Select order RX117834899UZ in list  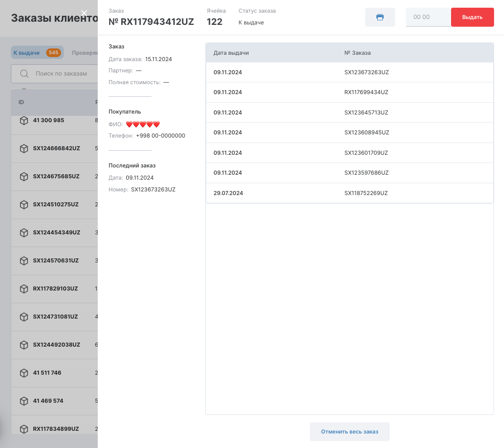pyautogui.click(x=56, y=429)
